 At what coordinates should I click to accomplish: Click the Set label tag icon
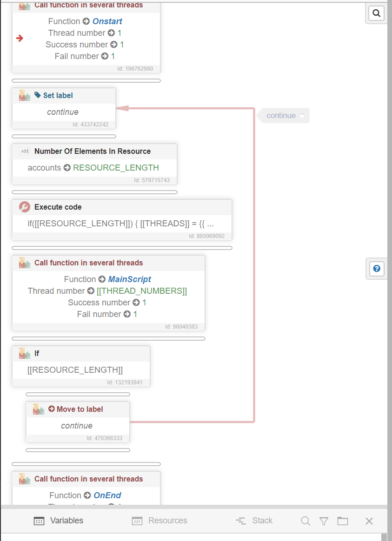(38, 95)
